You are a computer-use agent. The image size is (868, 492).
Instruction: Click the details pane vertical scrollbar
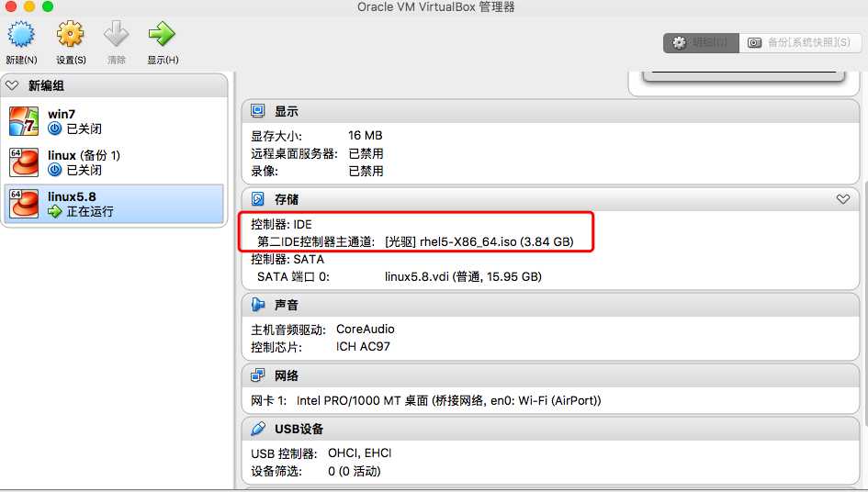(x=865, y=305)
